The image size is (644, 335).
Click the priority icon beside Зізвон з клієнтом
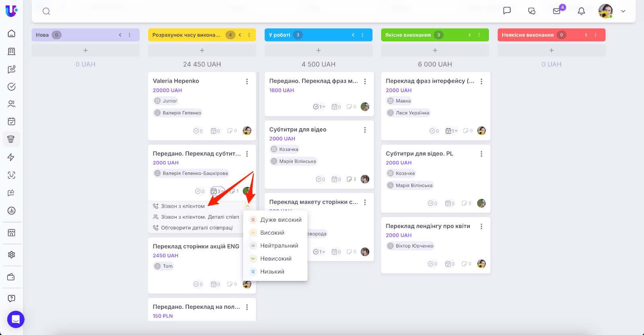pyautogui.click(x=248, y=206)
